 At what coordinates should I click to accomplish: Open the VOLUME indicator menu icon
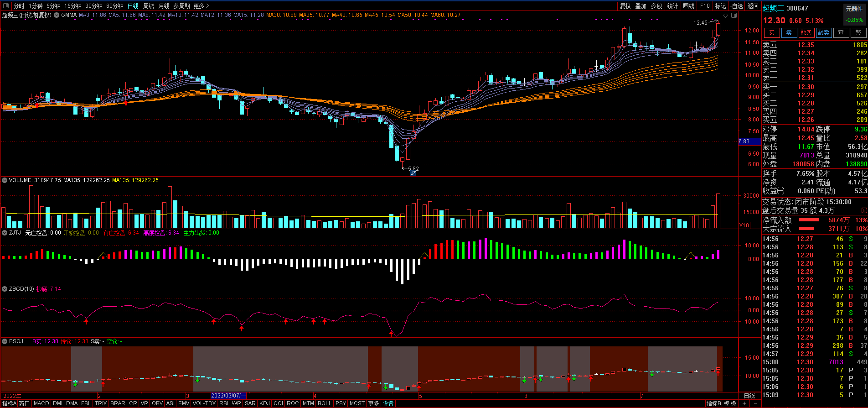click(x=5, y=180)
